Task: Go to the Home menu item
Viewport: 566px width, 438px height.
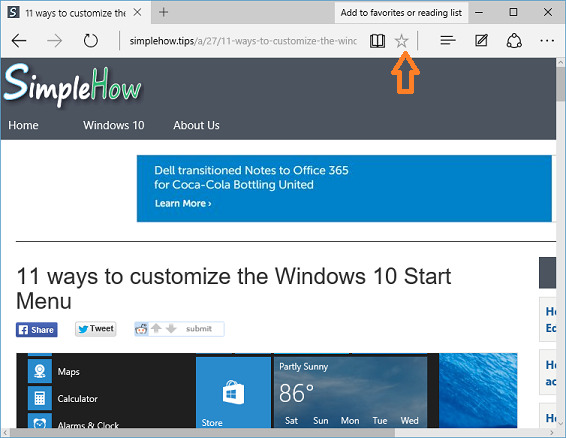Action: [x=23, y=125]
